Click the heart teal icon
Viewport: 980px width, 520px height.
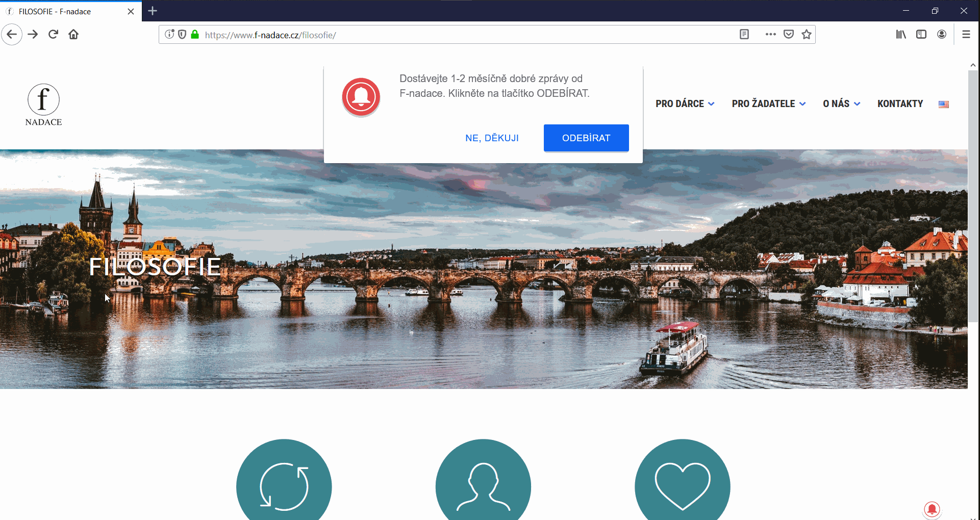tap(683, 480)
